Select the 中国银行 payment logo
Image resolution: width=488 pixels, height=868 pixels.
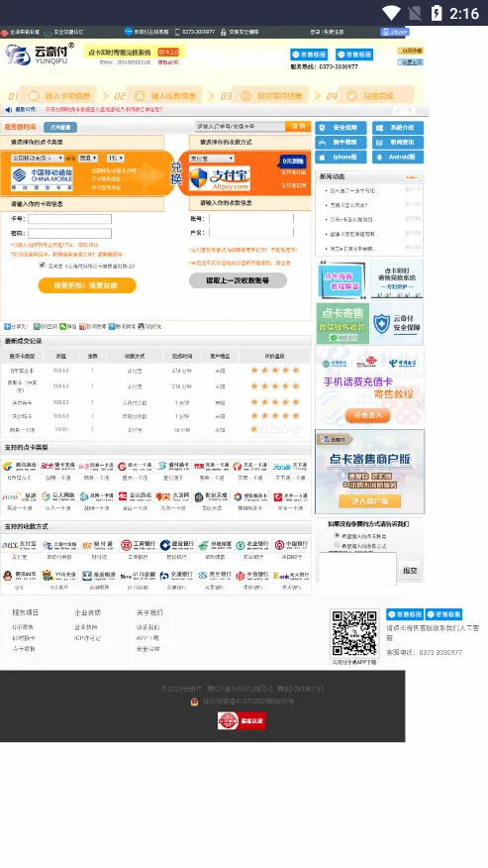(291, 545)
